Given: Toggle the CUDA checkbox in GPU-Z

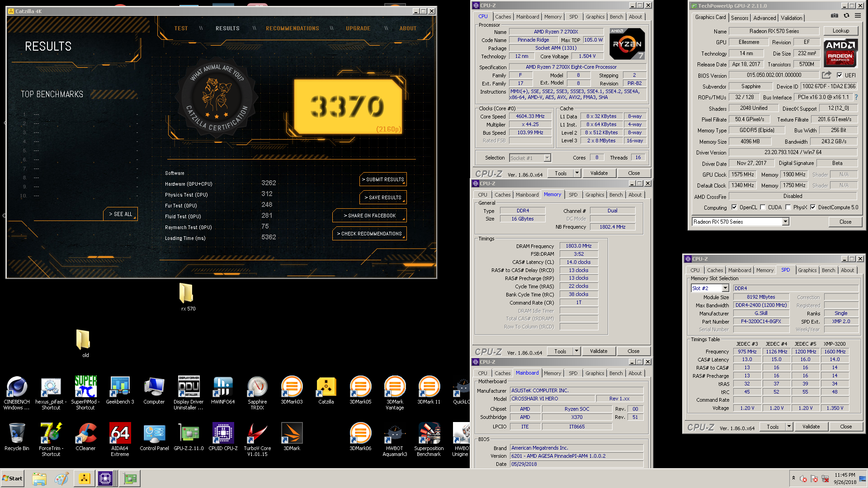Looking at the screenshot, I should coord(763,207).
